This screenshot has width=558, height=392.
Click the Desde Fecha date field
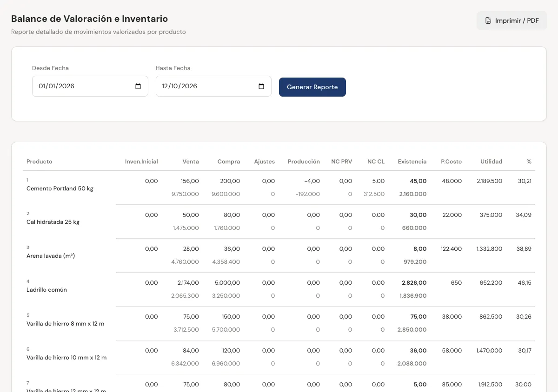point(90,86)
